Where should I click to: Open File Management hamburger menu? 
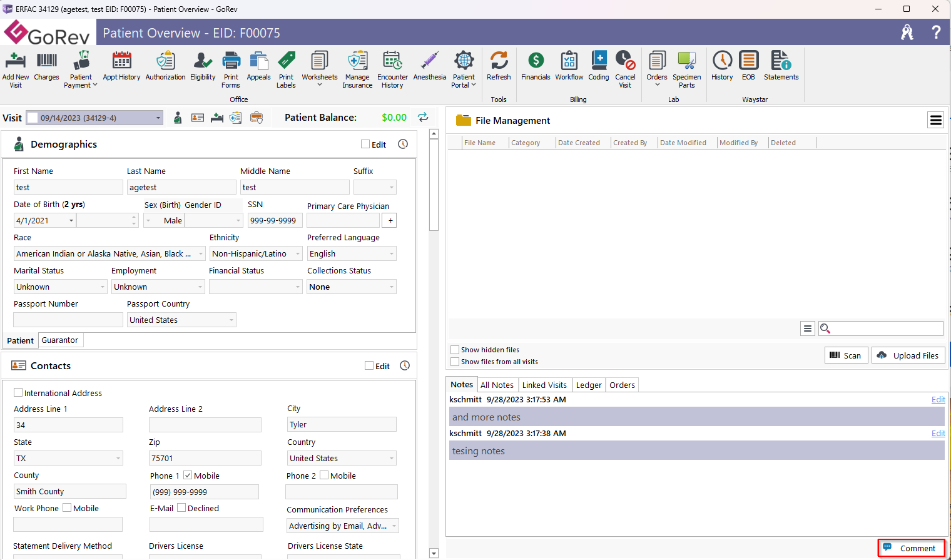click(x=935, y=120)
